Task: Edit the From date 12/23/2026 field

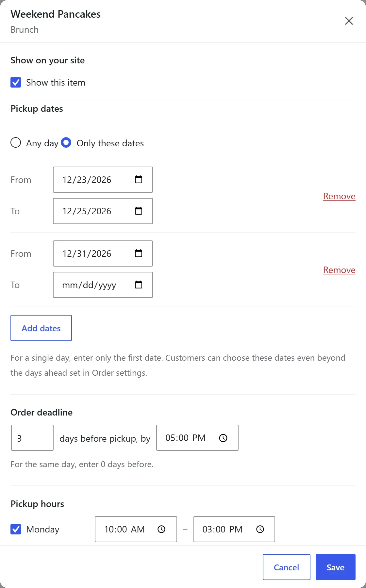Action: point(103,180)
